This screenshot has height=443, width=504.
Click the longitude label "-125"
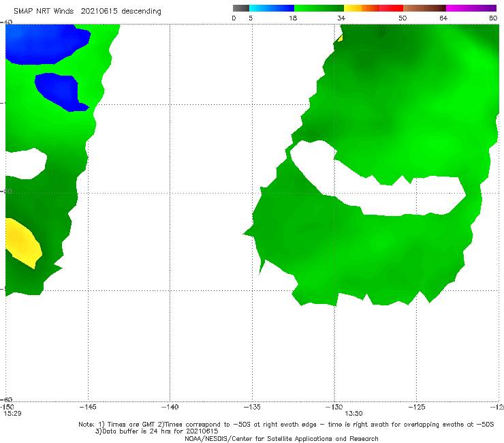coord(417,407)
